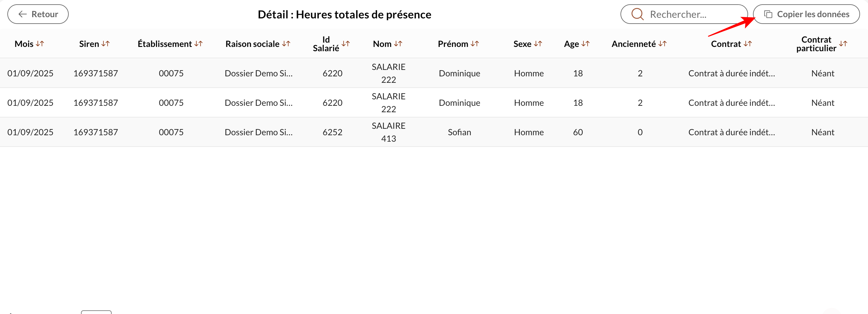868x314 pixels.
Task: Click the magnifier icon in the search bar
Action: pyautogui.click(x=638, y=14)
